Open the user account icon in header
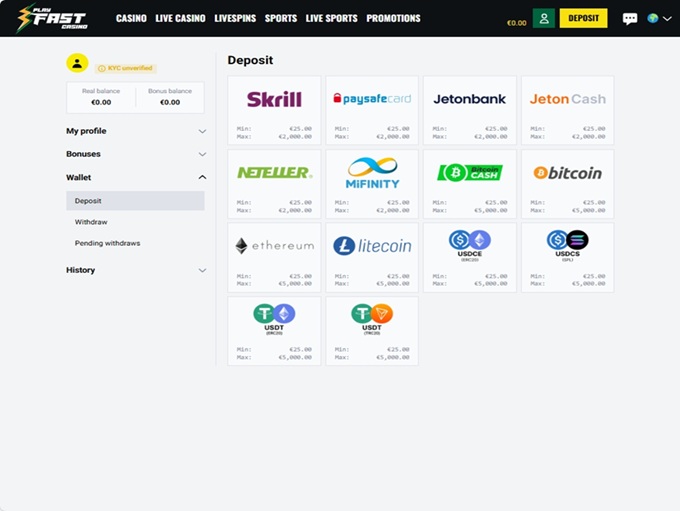The height and width of the screenshot is (511, 680). point(543,18)
